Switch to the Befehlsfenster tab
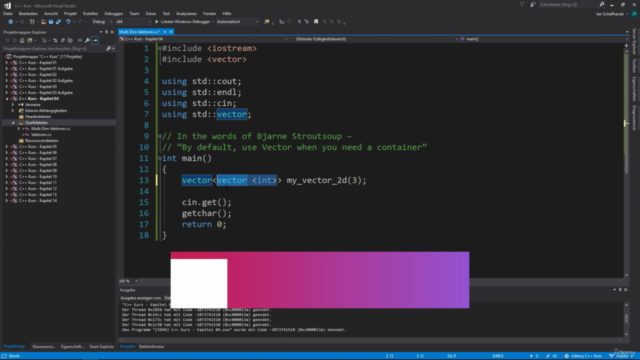The image size is (640, 360). (x=151, y=347)
